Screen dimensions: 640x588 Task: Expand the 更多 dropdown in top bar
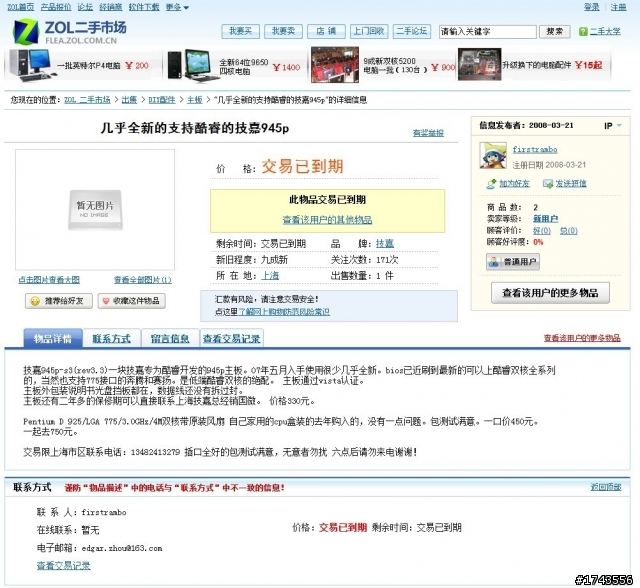click(x=177, y=7)
